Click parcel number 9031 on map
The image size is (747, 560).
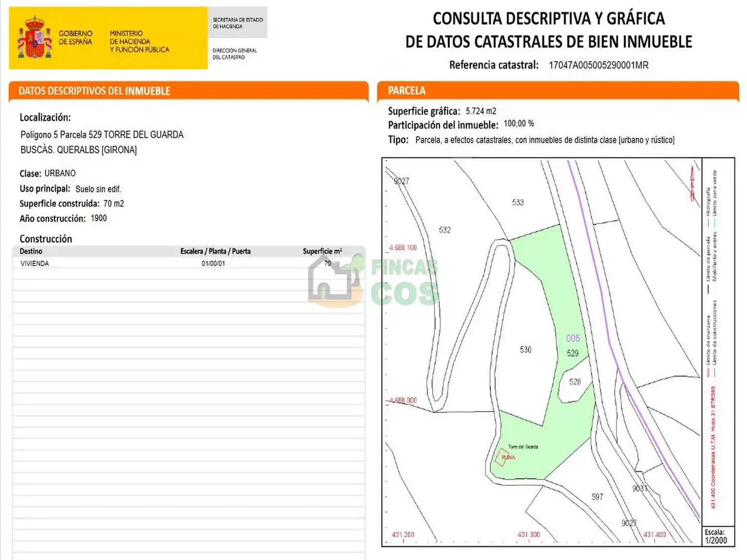pos(640,488)
